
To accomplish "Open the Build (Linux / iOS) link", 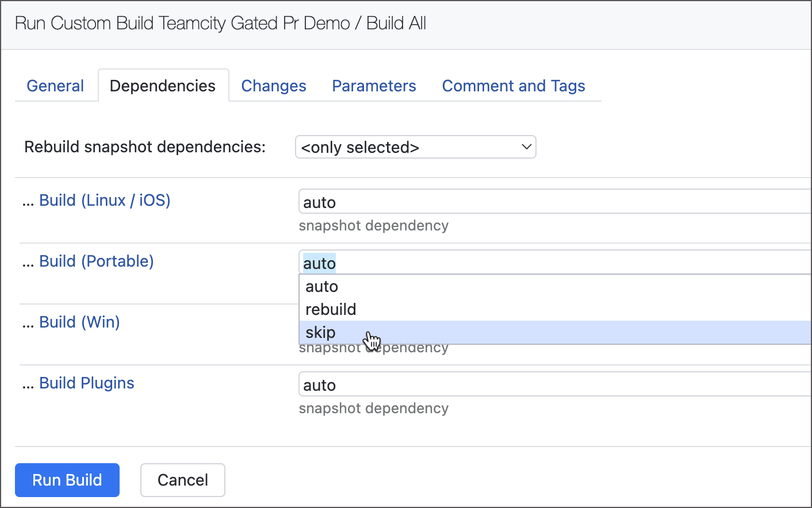I will coord(105,201).
